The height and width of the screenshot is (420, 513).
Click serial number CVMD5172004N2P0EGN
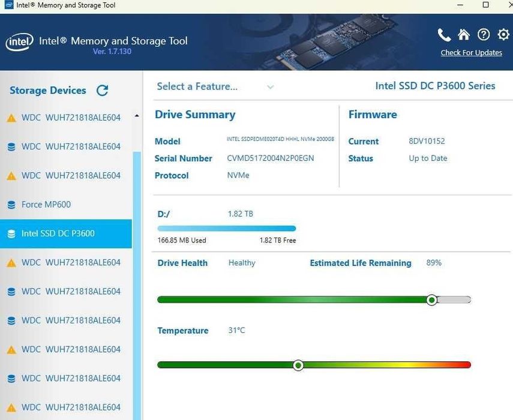tap(270, 158)
